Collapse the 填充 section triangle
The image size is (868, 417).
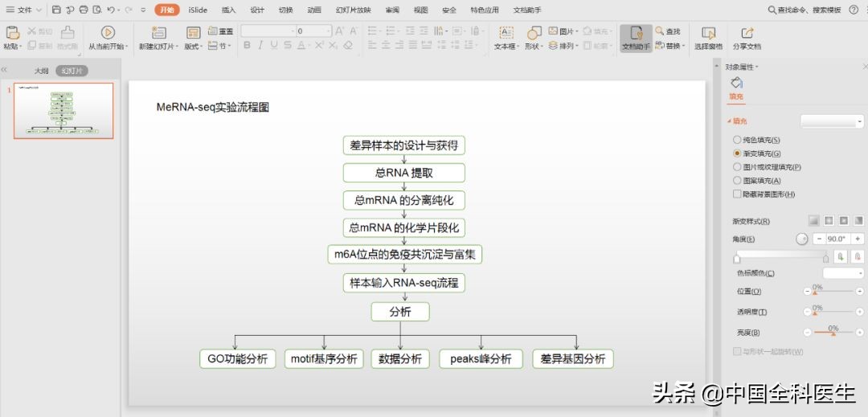tap(729, 121)
